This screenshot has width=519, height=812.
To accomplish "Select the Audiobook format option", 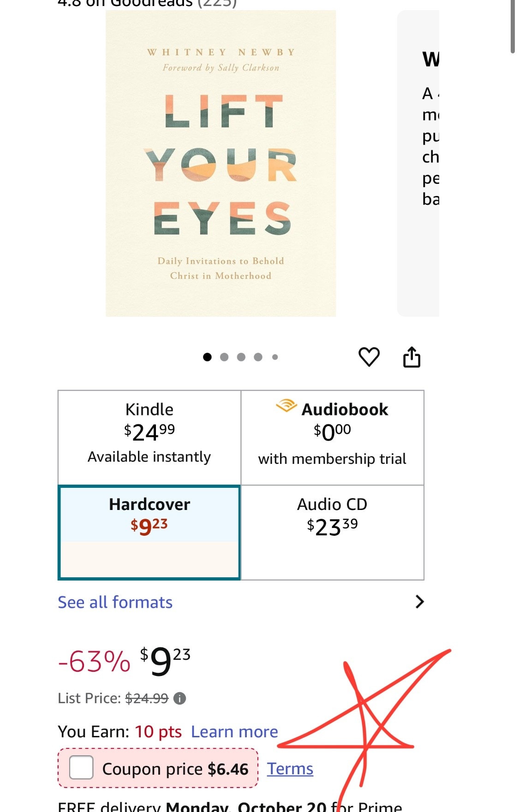I will [332, 437].
